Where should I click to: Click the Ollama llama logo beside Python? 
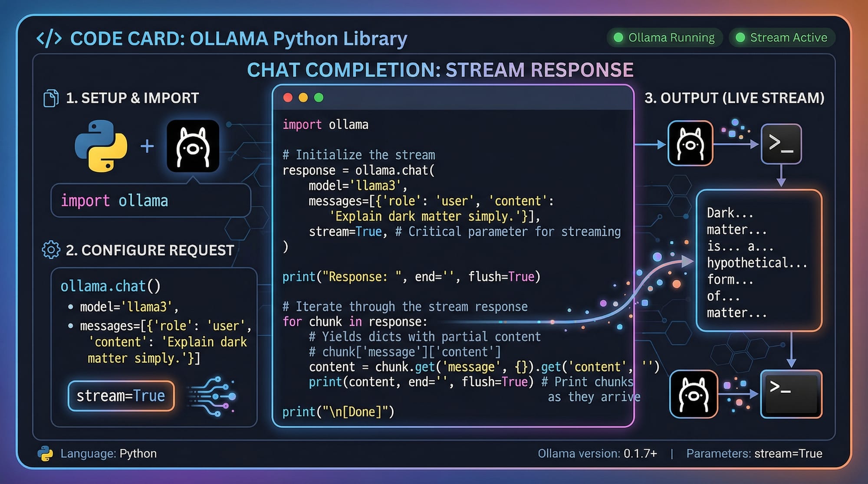[x=193, y=146]
